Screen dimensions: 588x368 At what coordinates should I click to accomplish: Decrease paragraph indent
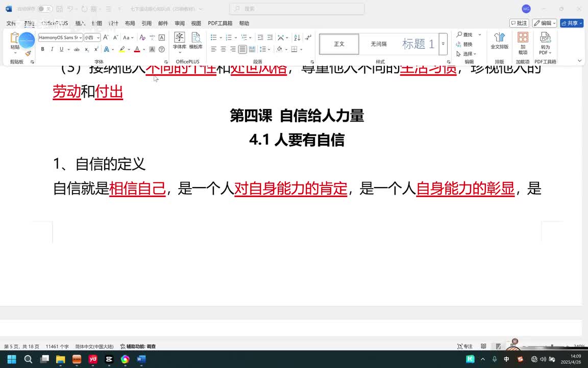[x=260, y=37]
